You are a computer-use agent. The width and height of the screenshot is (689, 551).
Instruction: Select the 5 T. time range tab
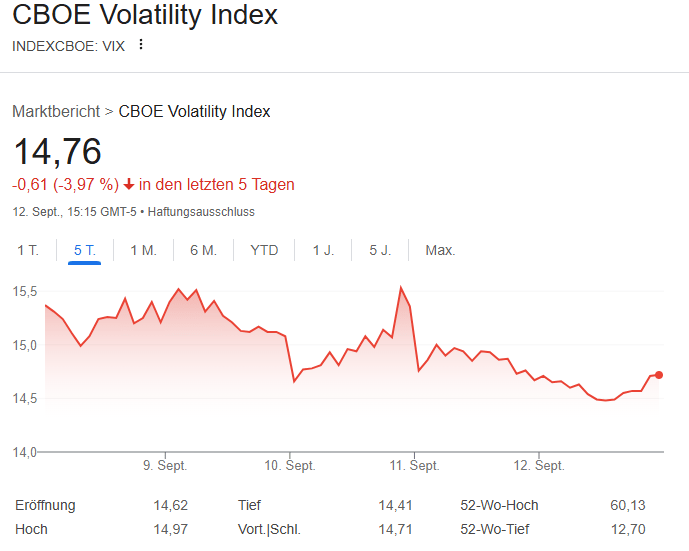pyautogui.click(x=85, y=250)
